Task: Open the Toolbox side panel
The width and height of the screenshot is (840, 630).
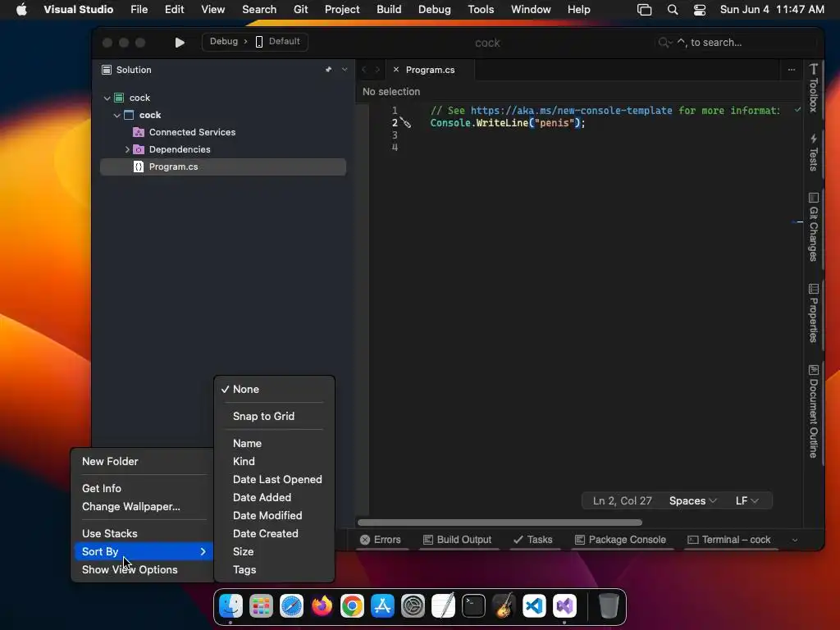Action: coord(813,89)
